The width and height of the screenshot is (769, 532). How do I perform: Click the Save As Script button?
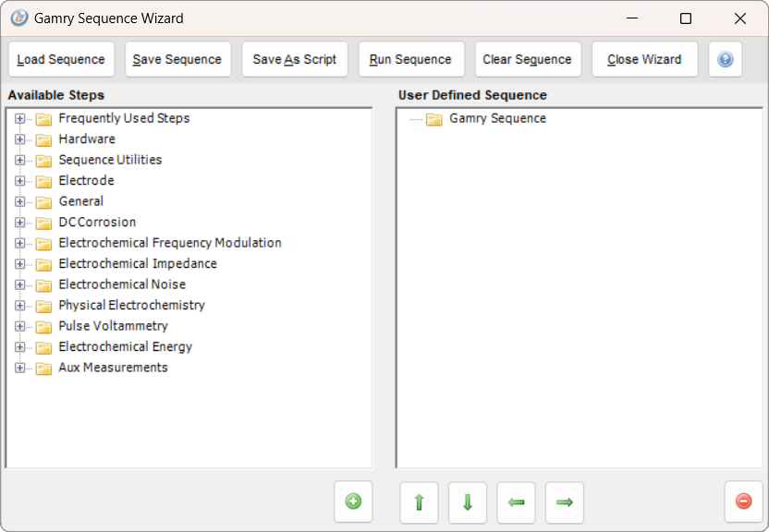point(295,59)
